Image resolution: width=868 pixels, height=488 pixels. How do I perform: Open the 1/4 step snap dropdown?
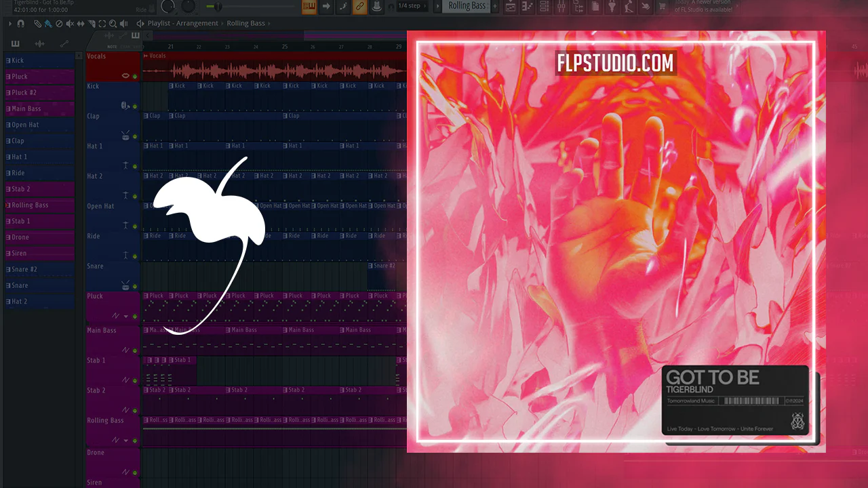pos(412,6)
